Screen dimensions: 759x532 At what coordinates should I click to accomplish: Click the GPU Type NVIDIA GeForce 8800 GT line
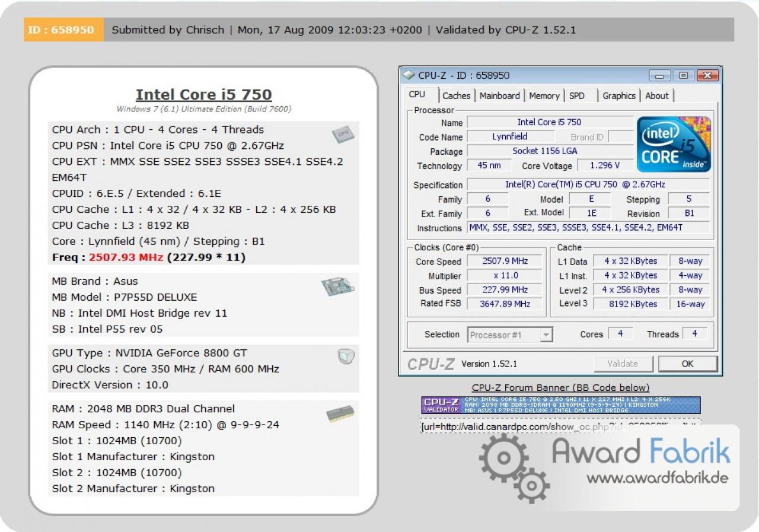tap(149, 353)
